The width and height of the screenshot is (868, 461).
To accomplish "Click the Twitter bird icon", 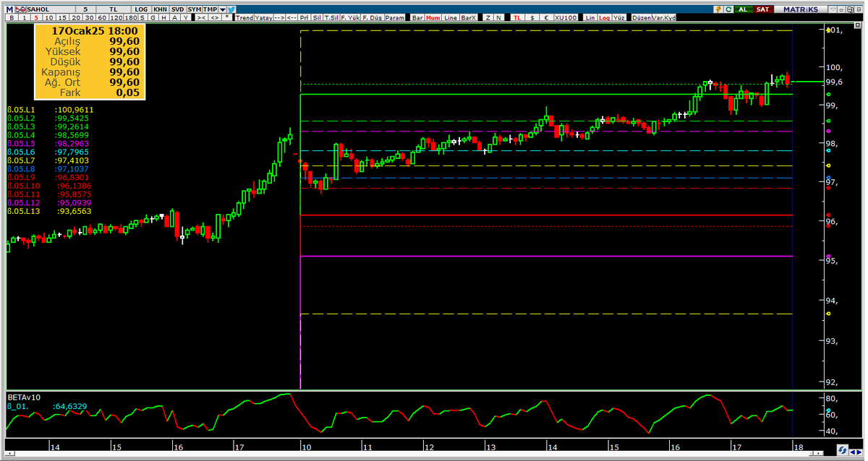I will 231,9.
